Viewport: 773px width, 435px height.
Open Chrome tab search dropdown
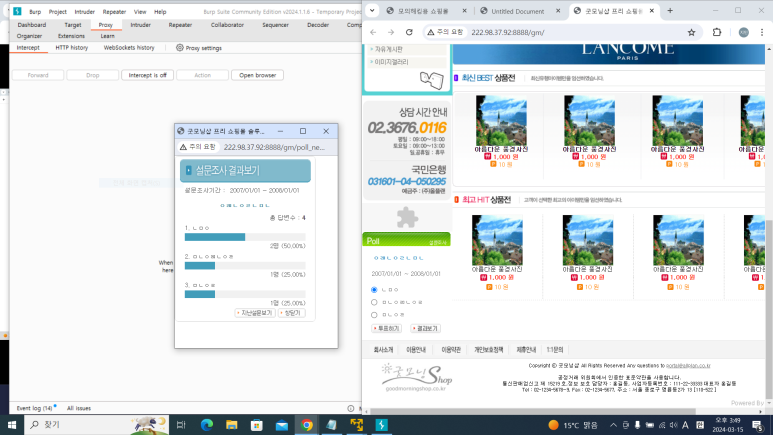click(x=372, y=10)
